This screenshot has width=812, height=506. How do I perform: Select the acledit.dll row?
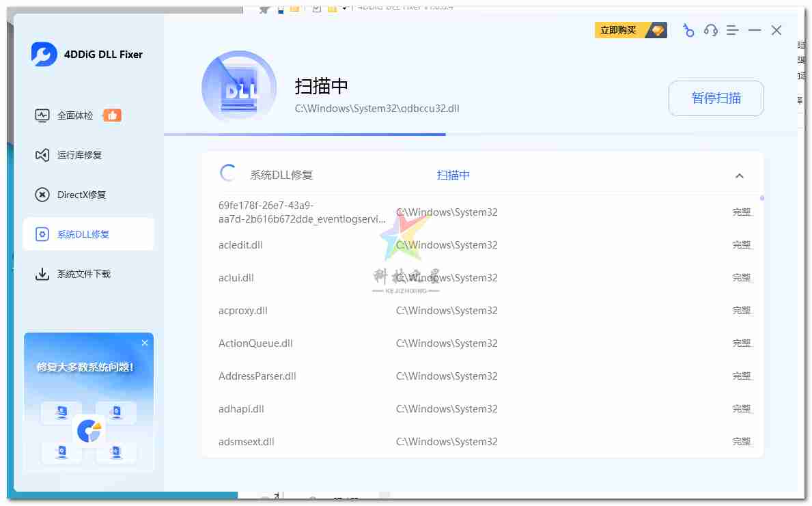(x=240, y=244)
